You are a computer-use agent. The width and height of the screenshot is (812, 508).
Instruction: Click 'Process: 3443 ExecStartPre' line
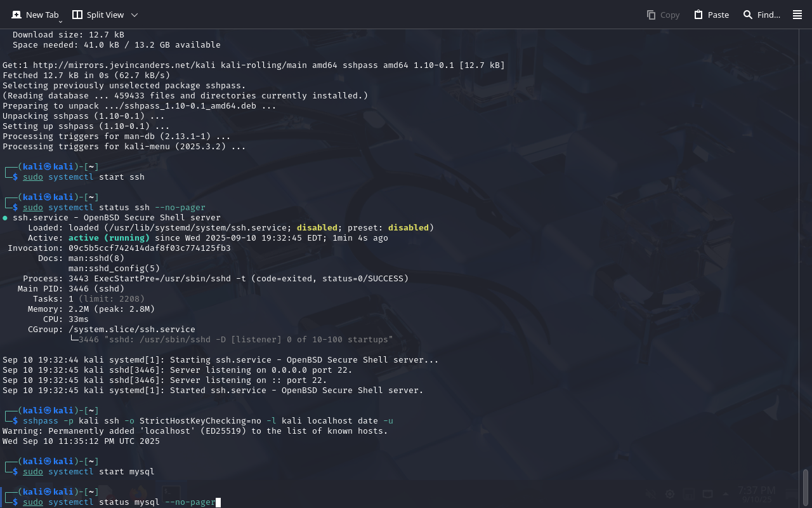click(x=216, y=279)
